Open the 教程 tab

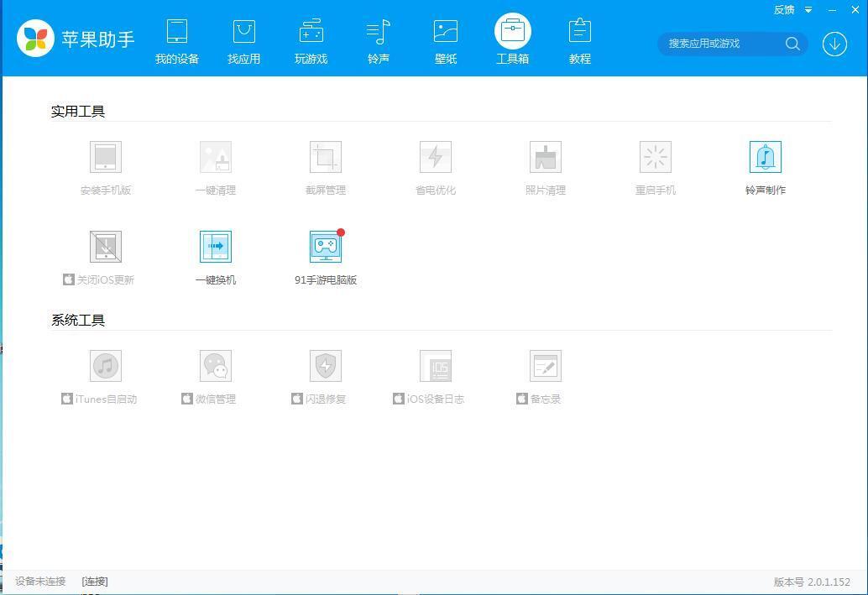tap(579, 42)
